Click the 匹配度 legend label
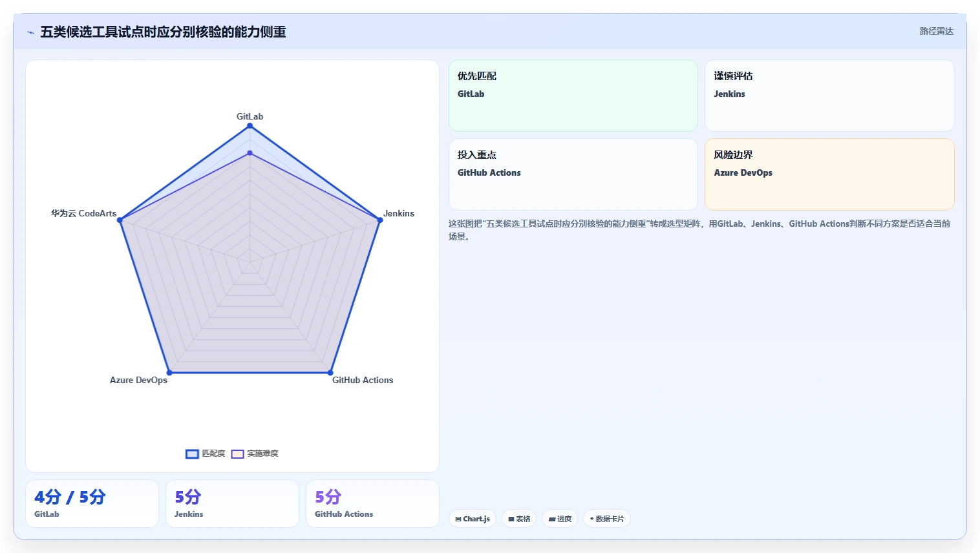Image resolution: width=980 pixels, height=553 pixels. coord(213,454)
